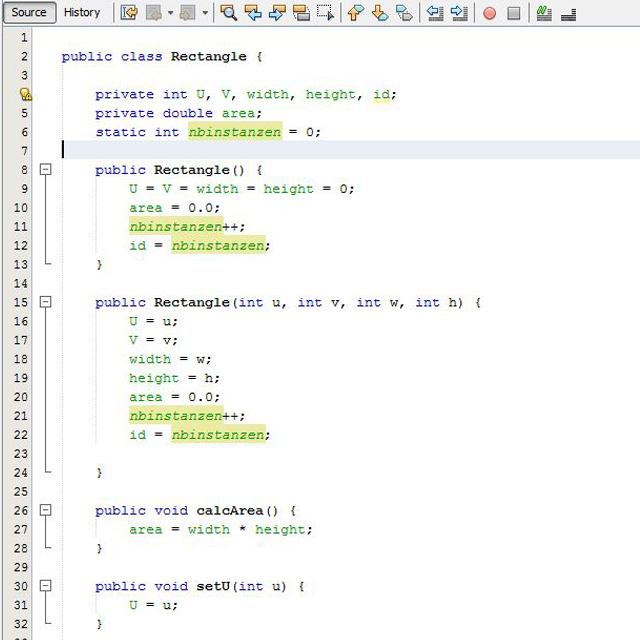Open the Back navigation dropdown arrow
The width and height of the screenshot is (640, 640).
click(x=171, y=13)
